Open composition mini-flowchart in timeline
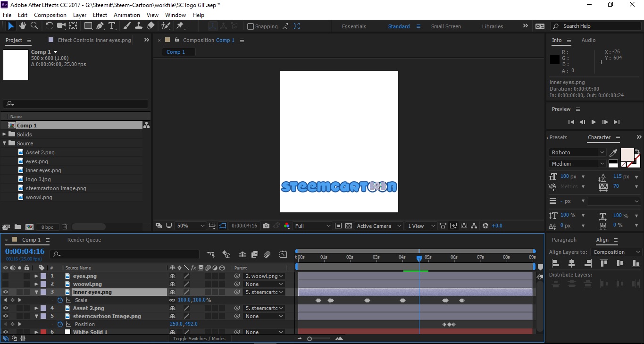Screen dimensions: 644x344 tap(210, 254)
